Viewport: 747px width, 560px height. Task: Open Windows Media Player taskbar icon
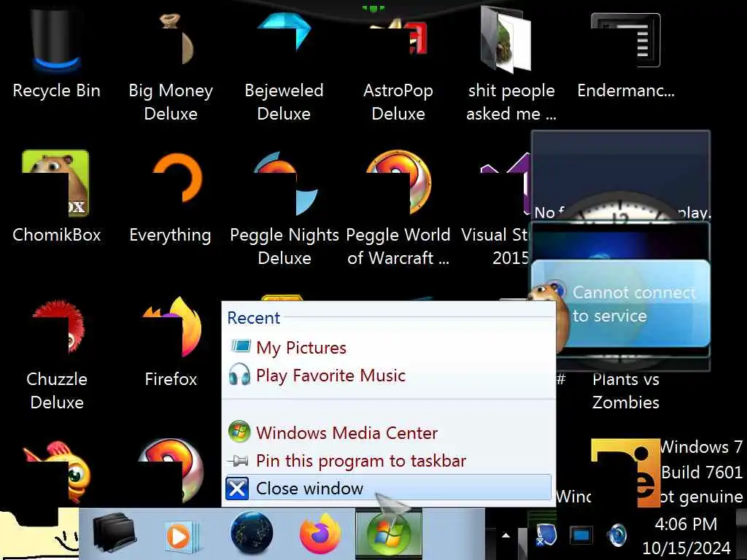[182, 535]
